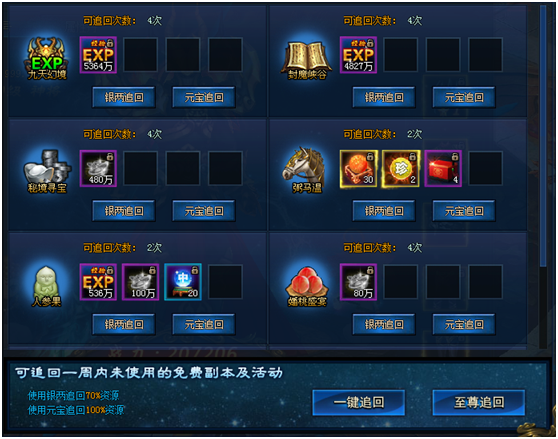Click 元宝追回 for 人参果
Image resolution: width=558 pixels, height=439 pixels.
204,324
